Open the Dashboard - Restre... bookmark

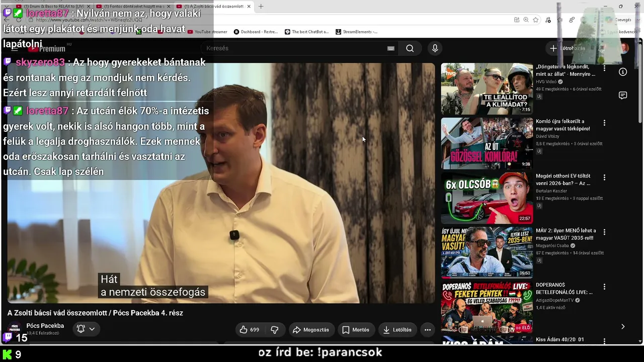(x=256, y=32)
